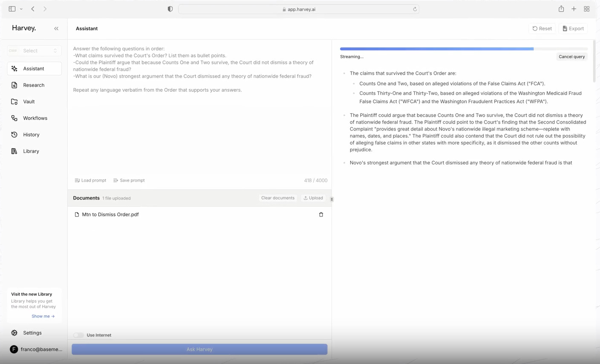The image size is (600, 364).
Task: Click the panel divider drag handle
Action: coord(332,199)
